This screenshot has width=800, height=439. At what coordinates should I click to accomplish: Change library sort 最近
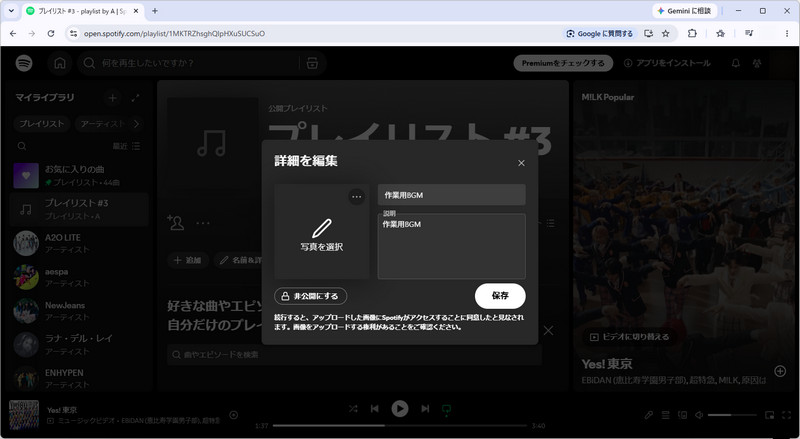(x=126, y=146)
